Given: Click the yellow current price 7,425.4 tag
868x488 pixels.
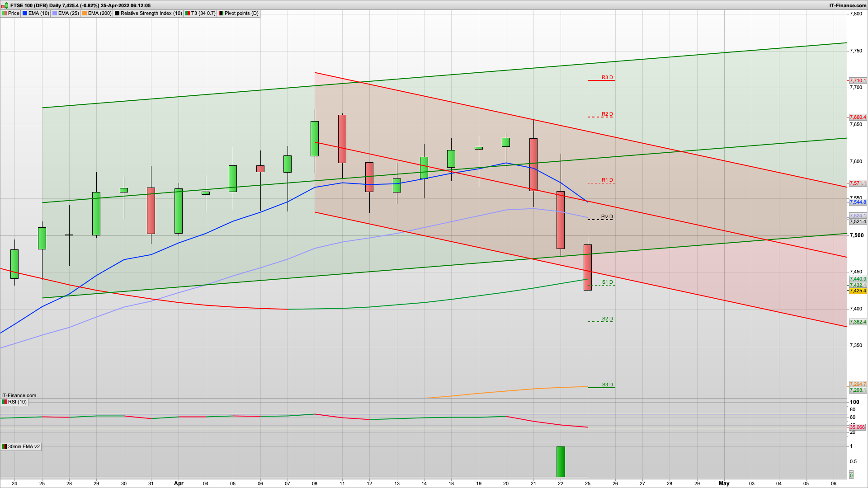Looking at the screenshot, I should (x=858, y=291).
